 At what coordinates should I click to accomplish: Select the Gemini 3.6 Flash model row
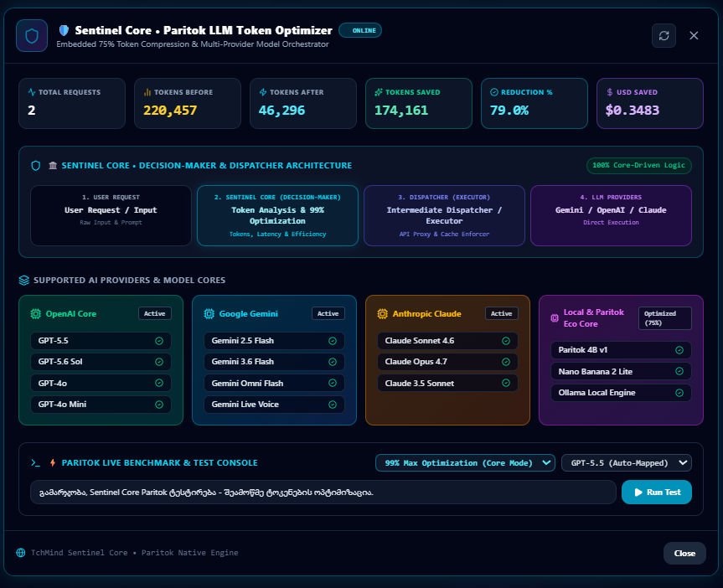pos(274,362)
